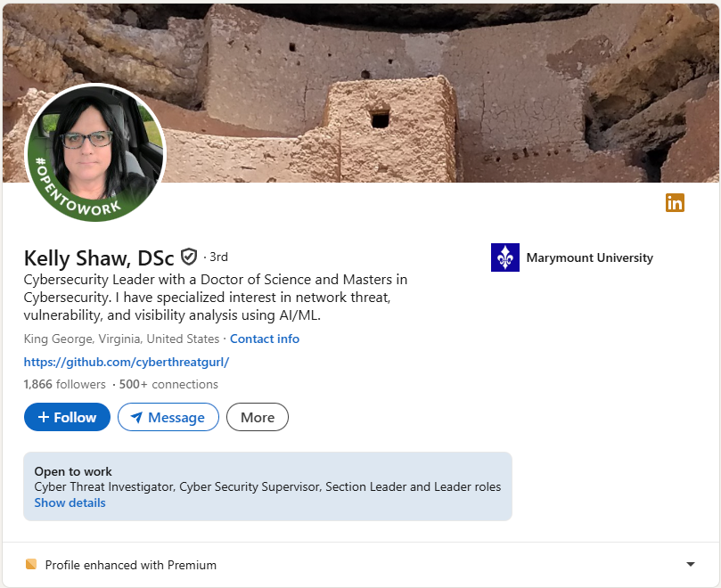
Task: Click the Open to work heading
Action: tap(73, 471)
